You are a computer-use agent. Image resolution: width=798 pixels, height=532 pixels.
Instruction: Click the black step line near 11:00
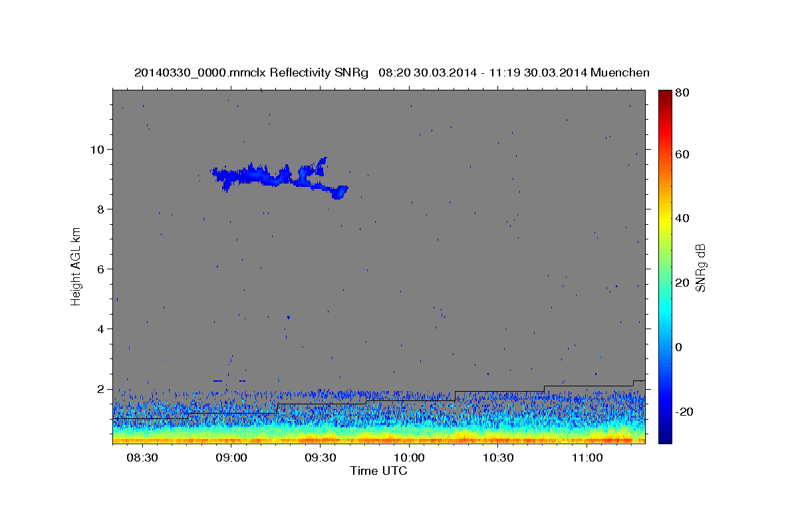coord(588,386)
